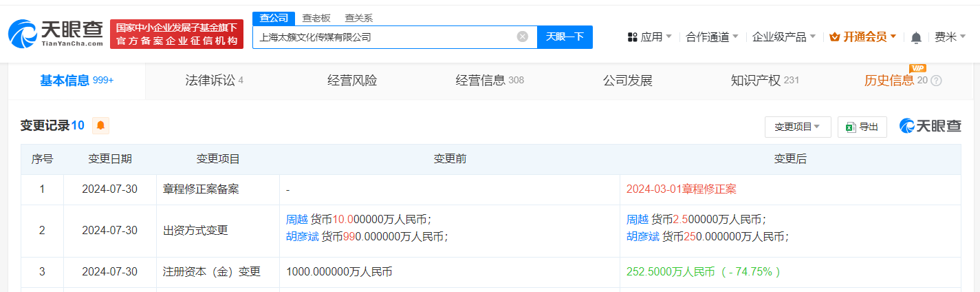The height and width of the screenshot is (292, 980).
Task: Switch to 查老板 search tab
Action: pos(316,19)
